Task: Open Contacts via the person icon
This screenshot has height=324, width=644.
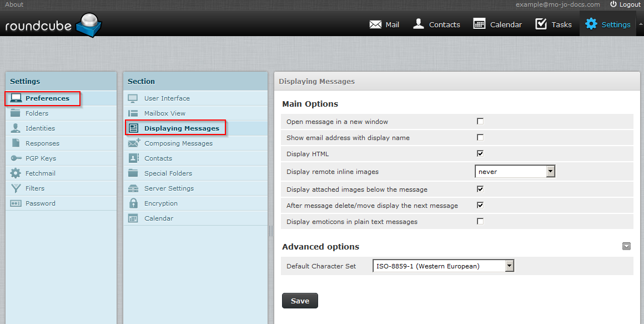Action: pos(419,24)
